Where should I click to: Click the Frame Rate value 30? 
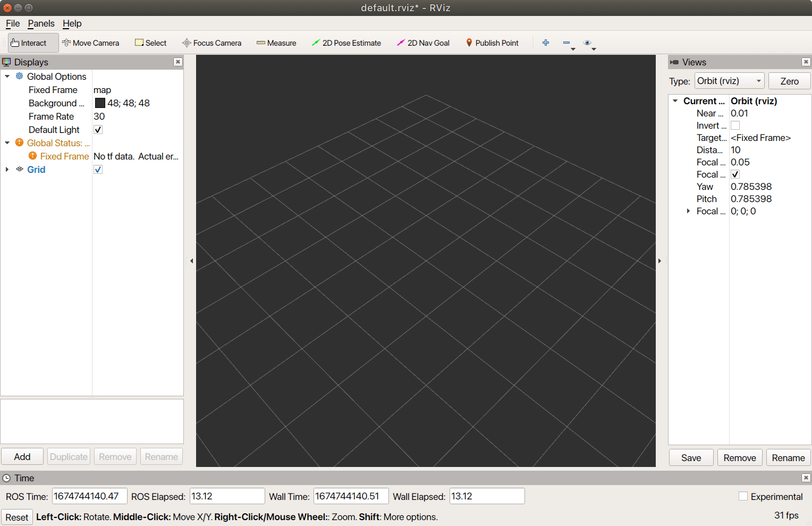pos(99,116)
